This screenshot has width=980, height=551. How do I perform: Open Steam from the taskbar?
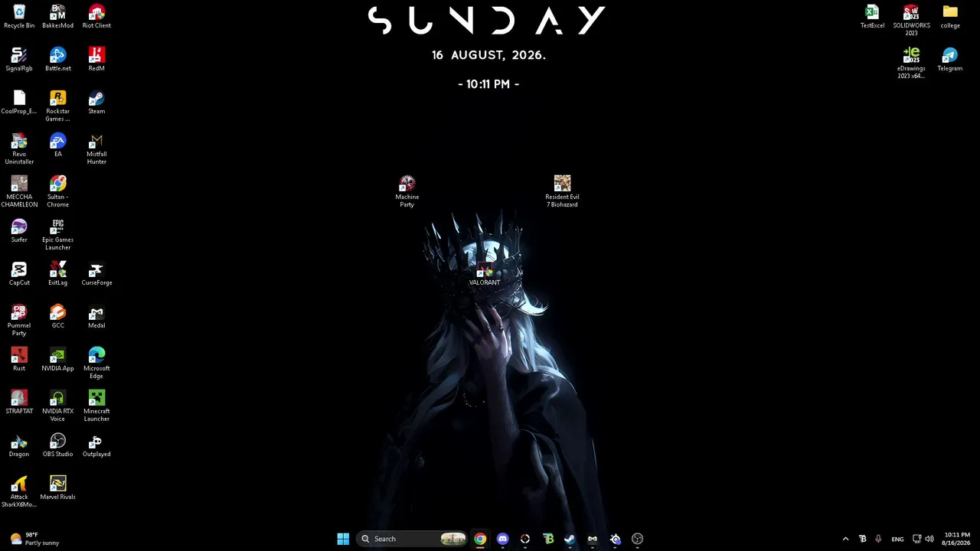pos(570,539)
